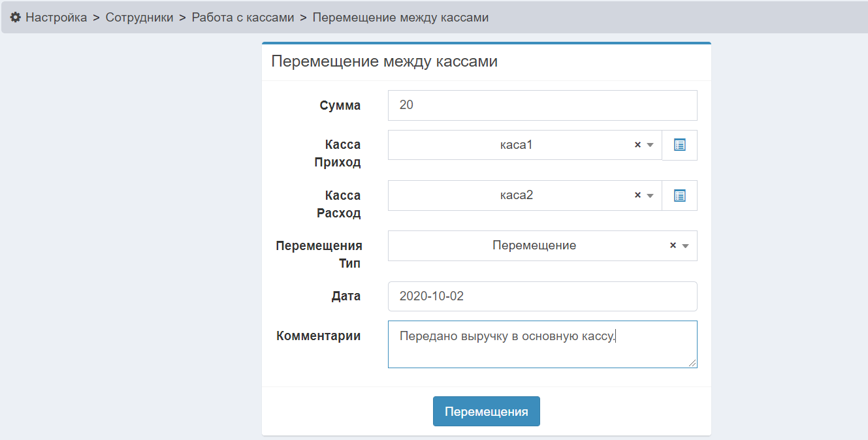868x440 pixels.
Task: Click the selected value каса1
Action: point(516,145)
